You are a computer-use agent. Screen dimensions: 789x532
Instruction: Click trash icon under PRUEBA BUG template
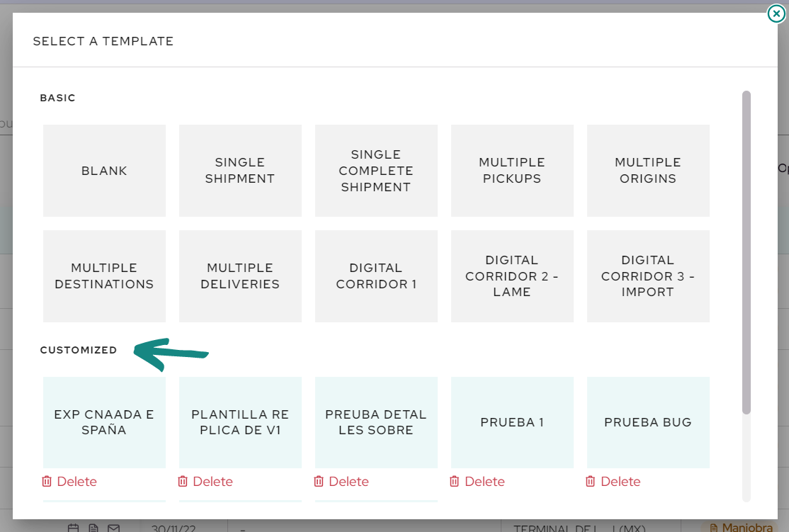(x=590, y=482)
